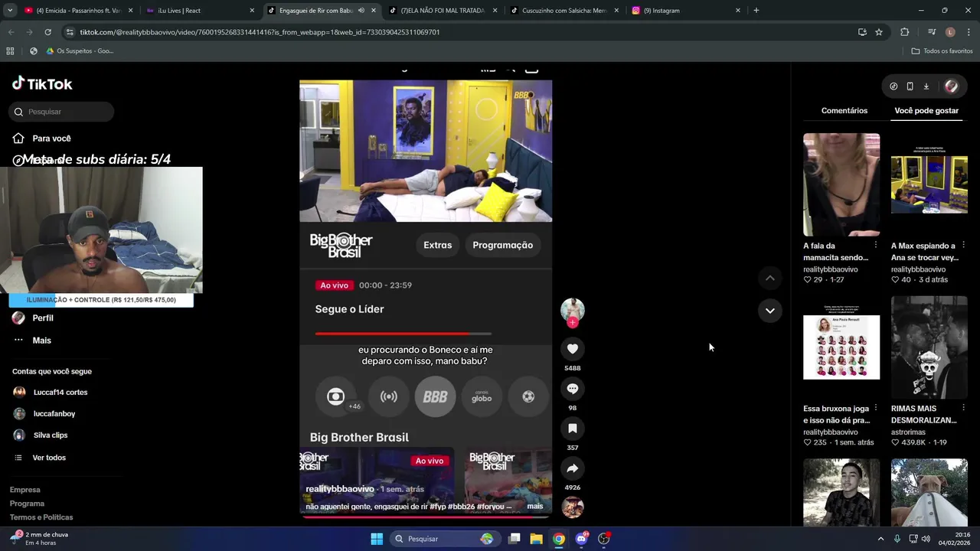Click the address bar URL
980x551 pixels.
coord(260,32)
